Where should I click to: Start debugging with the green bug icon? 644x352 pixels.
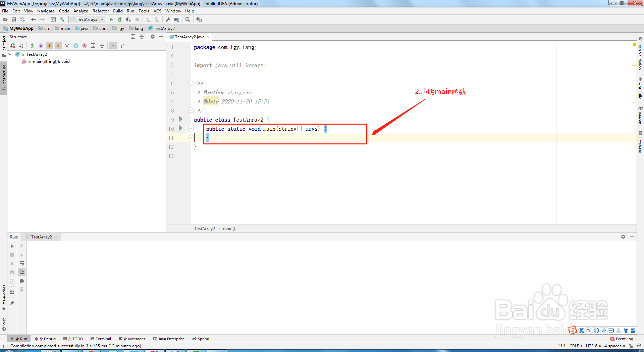(x=120, y=20)
